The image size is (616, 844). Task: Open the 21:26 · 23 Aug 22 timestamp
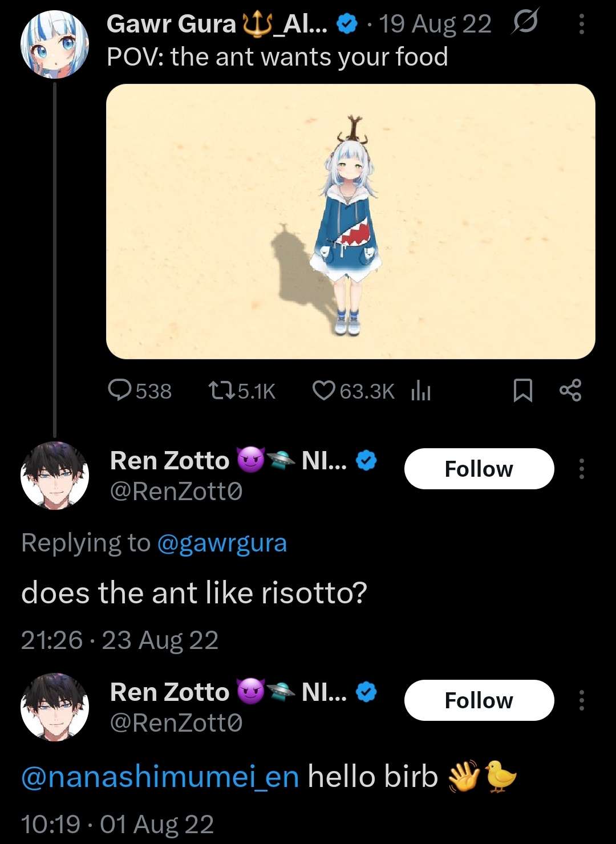(120, 640)
